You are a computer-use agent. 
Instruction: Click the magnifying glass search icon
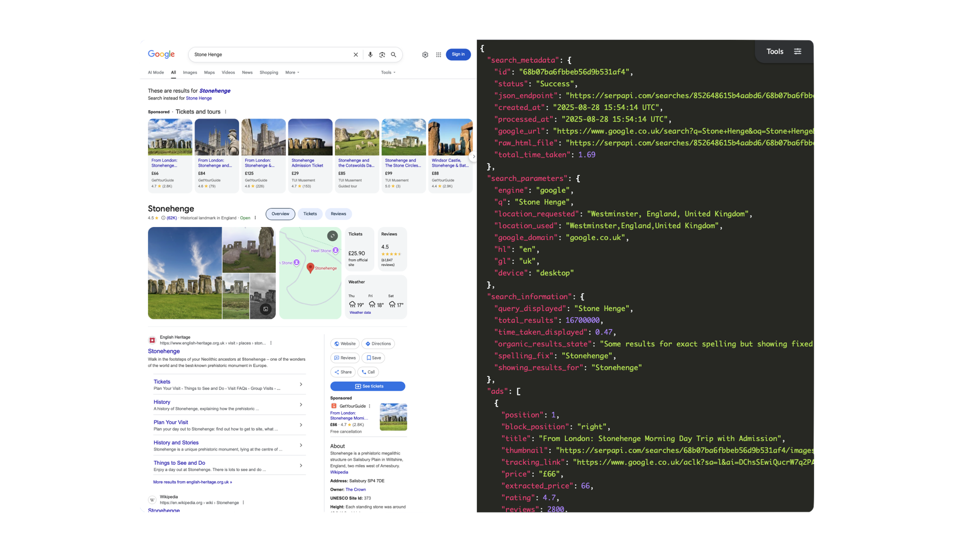pos(394,55)
